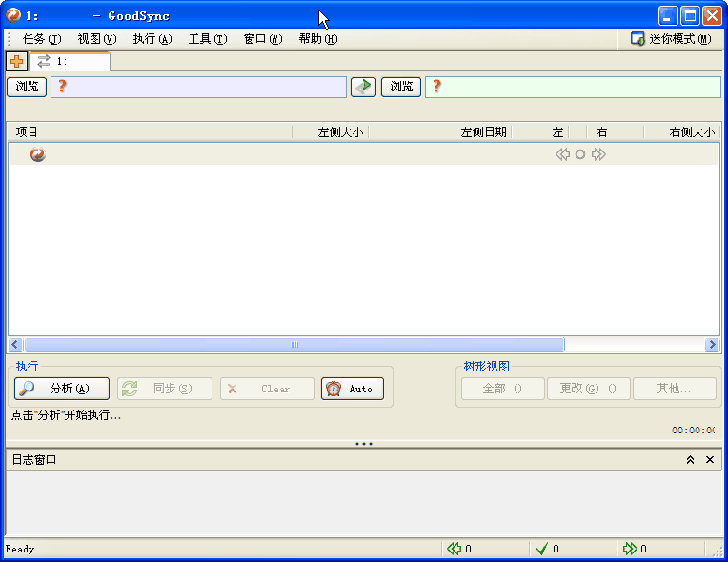
Task: Open the 帮助 menu
Action: click(x=317, y=39)
